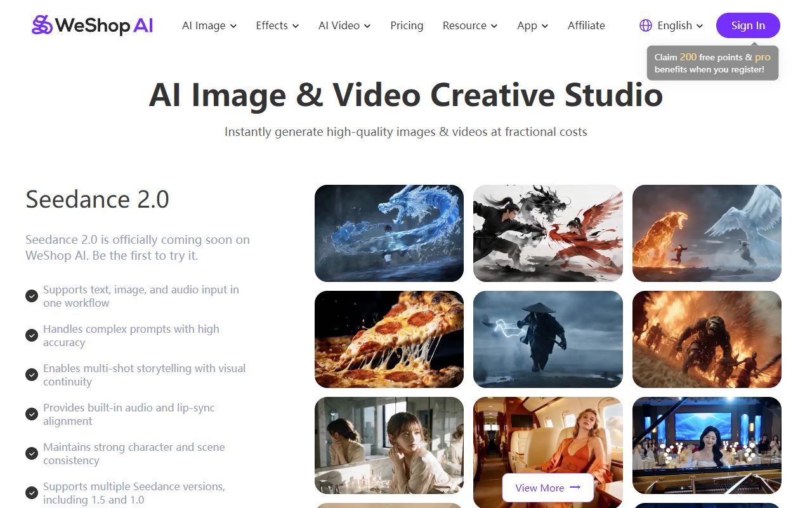The image size is (812, 508).
Task: Go to the Affiliate menu item
Action: point(586,25)
